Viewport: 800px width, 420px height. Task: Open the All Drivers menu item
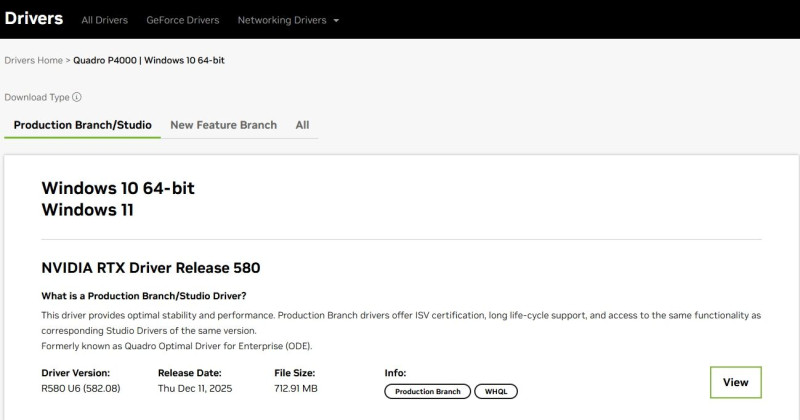tap(104, 20)
